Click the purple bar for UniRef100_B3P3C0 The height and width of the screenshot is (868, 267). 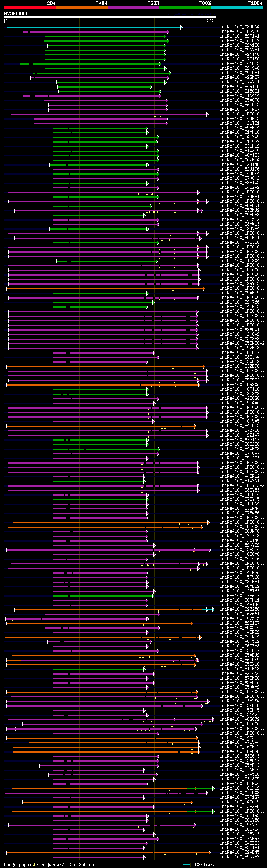108,550
